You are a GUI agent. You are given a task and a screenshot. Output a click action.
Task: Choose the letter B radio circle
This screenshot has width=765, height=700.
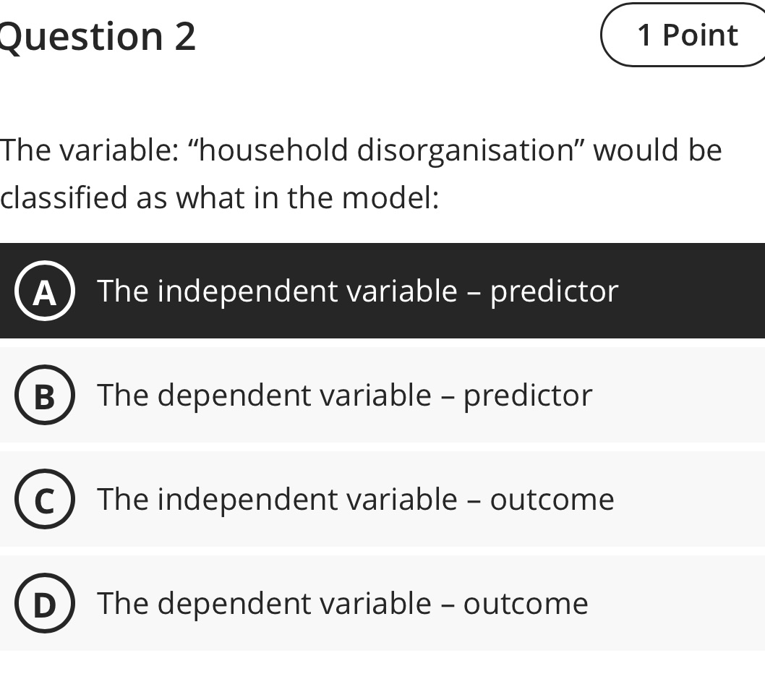click(x=45, y=396)
